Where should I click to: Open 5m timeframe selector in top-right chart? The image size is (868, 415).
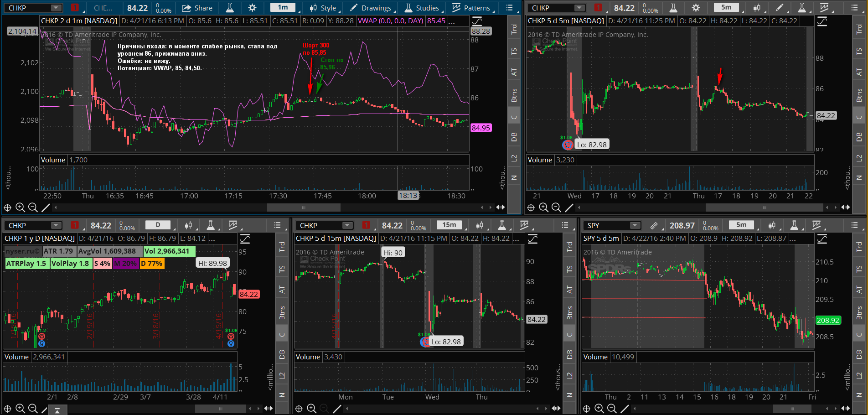click(x=726, y=8)
